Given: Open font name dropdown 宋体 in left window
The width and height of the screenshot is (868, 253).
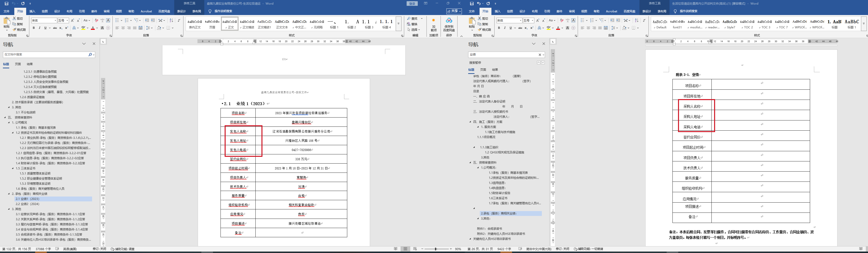Looking at the screenshot, I should pos(55,21).
